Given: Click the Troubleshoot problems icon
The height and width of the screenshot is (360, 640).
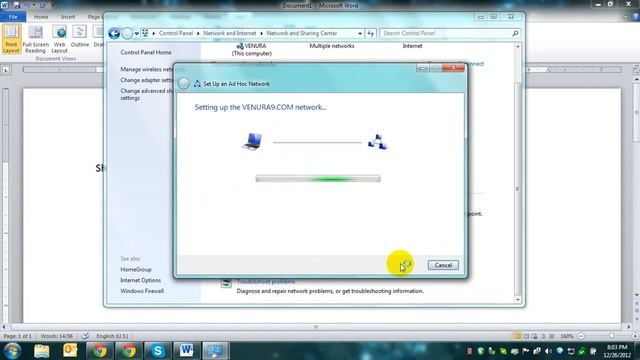Looking at the screenshot, I should coord(226,283).
